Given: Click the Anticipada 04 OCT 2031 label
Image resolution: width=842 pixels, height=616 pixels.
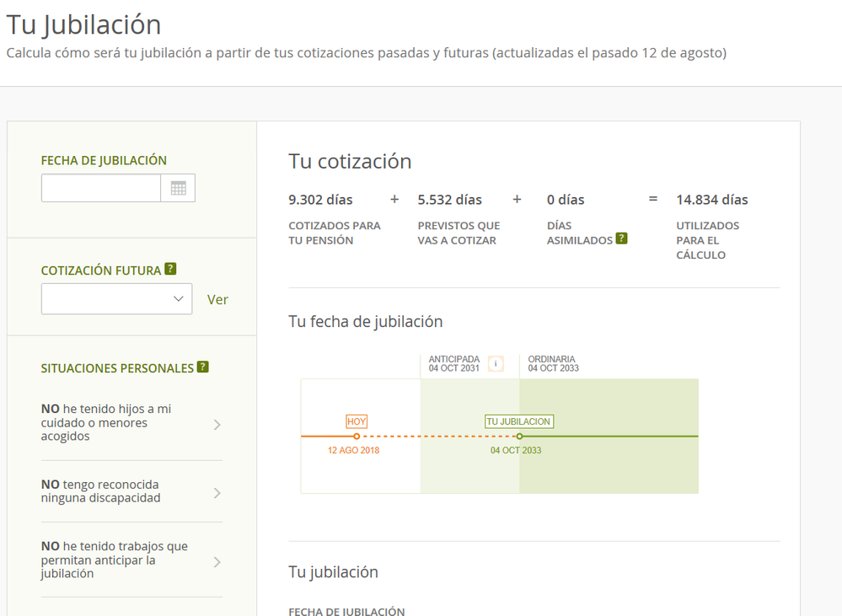Looking at the screenshot, I should point(453,364).
